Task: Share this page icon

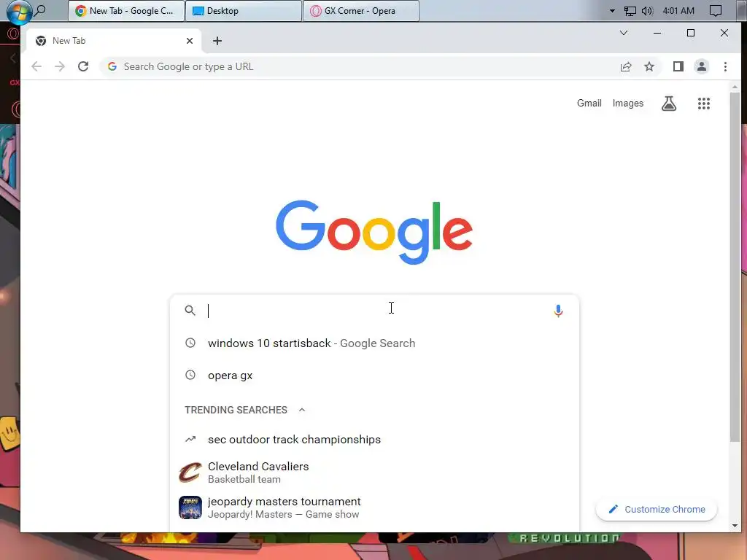Action: point(626,66)
